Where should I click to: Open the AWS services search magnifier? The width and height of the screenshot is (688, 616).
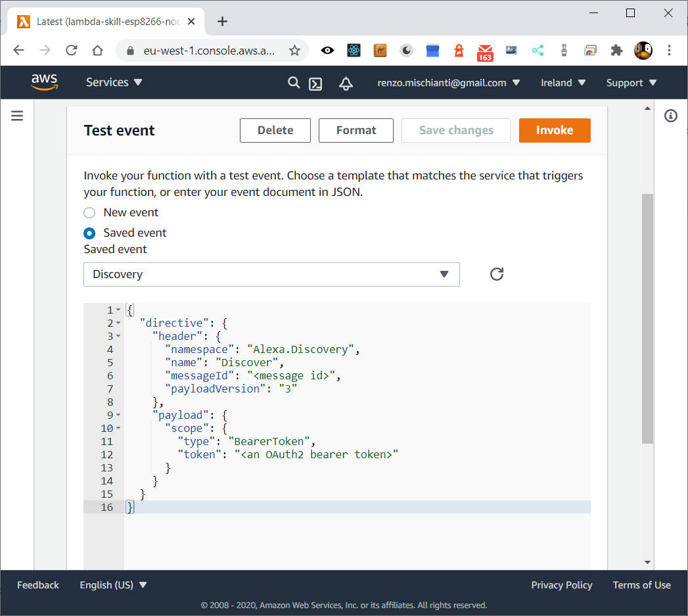coord(294,83)
